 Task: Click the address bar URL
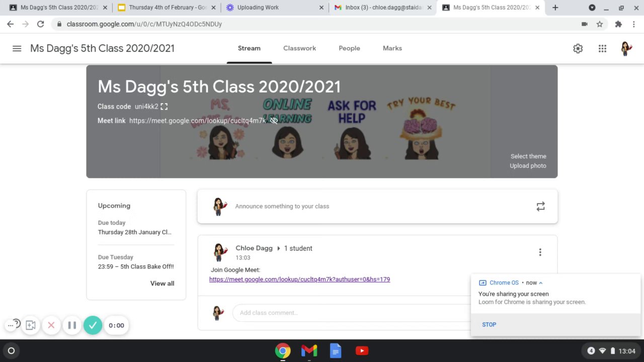click(144, 24)
